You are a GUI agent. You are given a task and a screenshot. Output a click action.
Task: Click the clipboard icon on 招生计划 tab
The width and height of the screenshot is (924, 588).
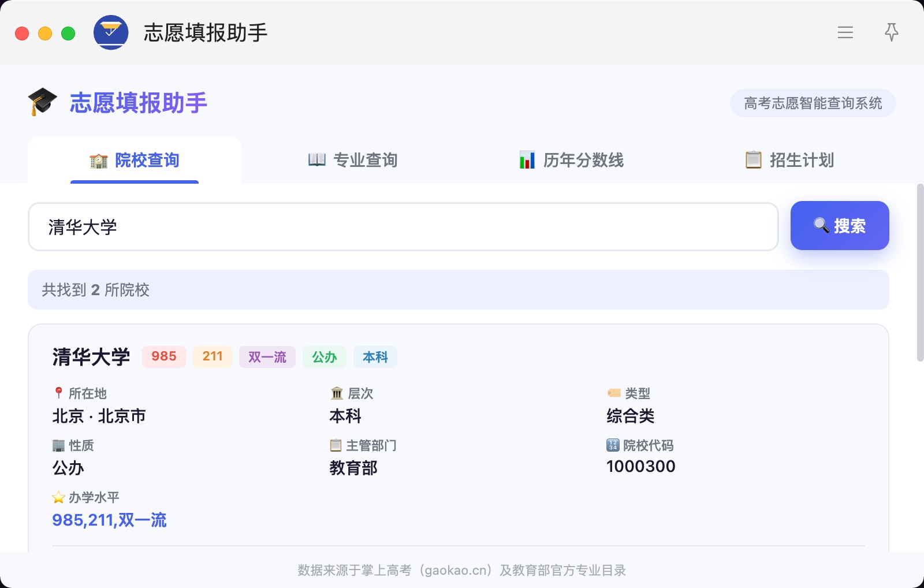754,160
